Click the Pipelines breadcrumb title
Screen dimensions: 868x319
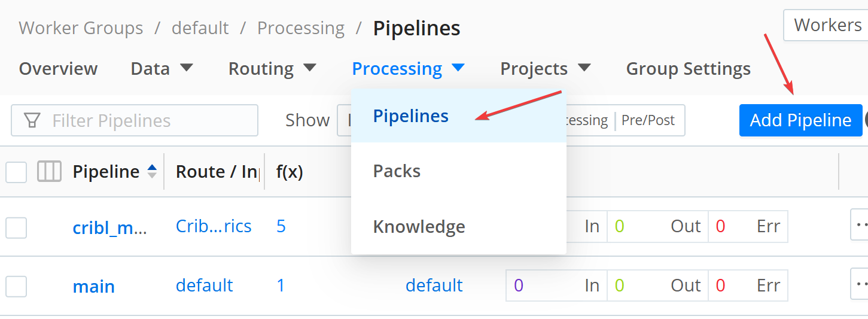pyautogui.click(x=416, y=28)
